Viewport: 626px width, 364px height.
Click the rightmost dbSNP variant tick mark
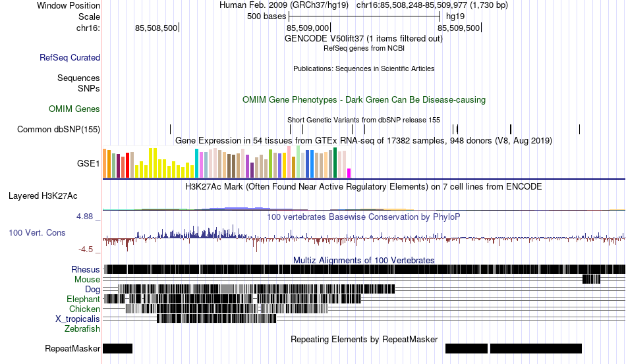tap(579, 129)
